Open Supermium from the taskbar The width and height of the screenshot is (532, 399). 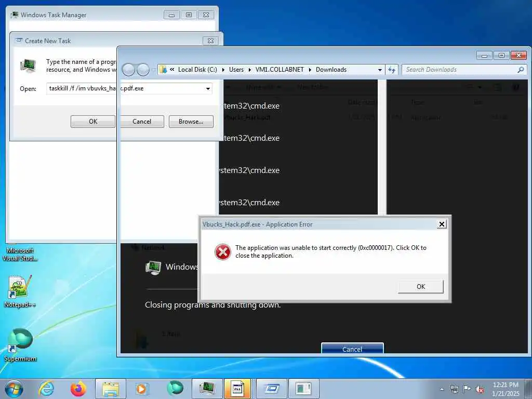[x=175, y=388]
